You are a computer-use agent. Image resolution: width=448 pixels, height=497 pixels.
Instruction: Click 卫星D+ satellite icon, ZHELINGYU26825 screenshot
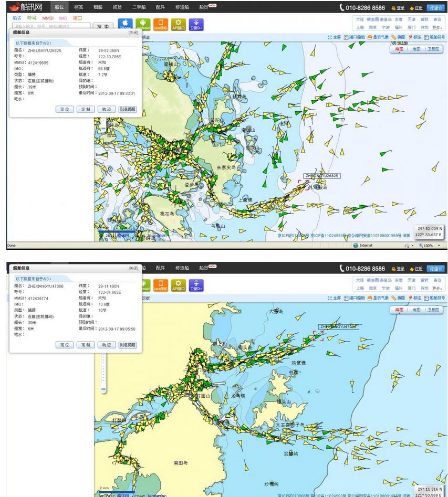coord(196,24)
